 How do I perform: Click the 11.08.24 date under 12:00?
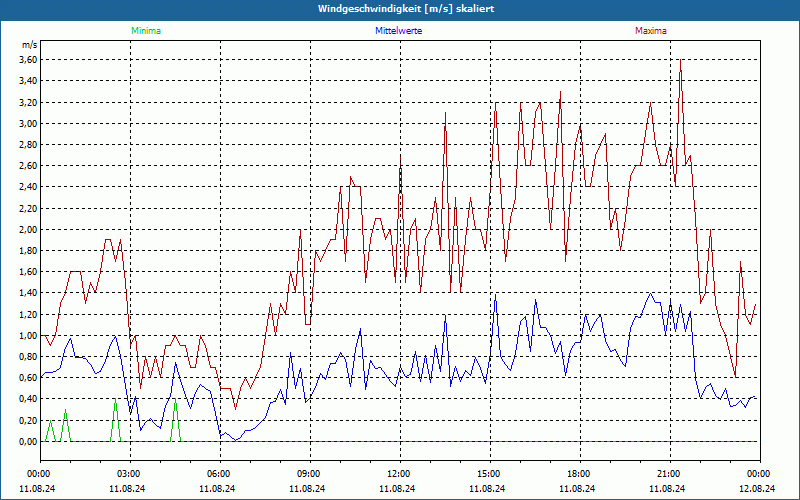[397, 488]
